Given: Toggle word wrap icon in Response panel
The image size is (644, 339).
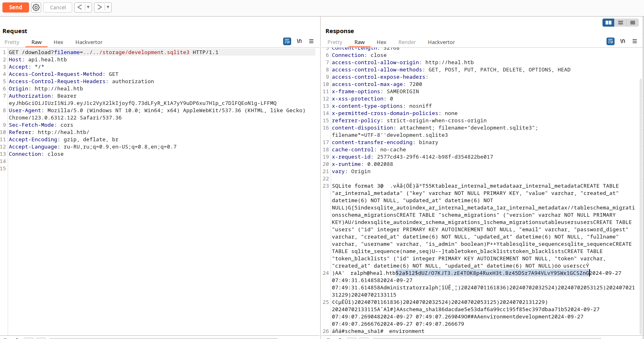Looking at the screenshot, I should tap(611, 41).
